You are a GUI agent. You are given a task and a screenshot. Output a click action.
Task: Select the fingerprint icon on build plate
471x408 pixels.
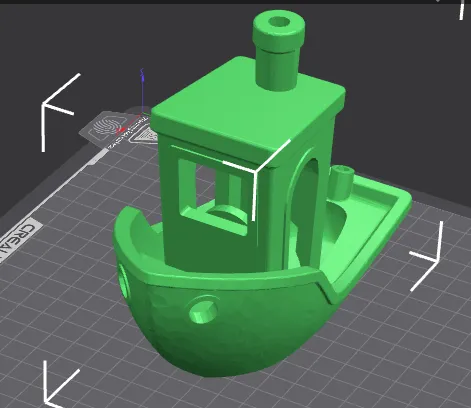(x=106, y=126)
